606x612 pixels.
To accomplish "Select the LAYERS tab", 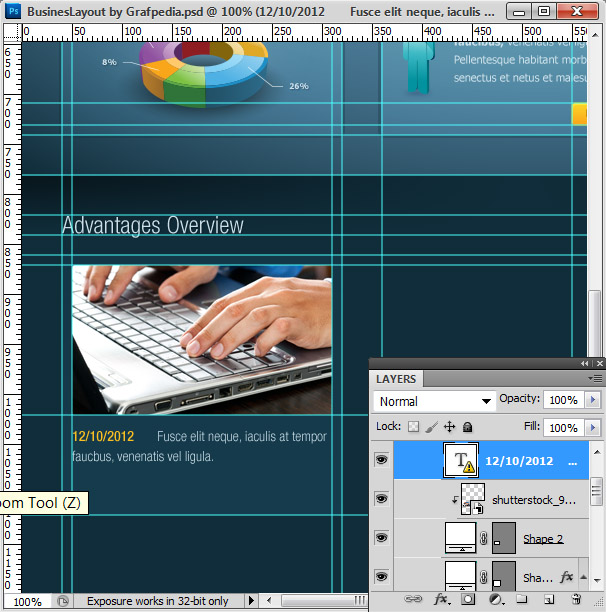I will click(396, 379).
